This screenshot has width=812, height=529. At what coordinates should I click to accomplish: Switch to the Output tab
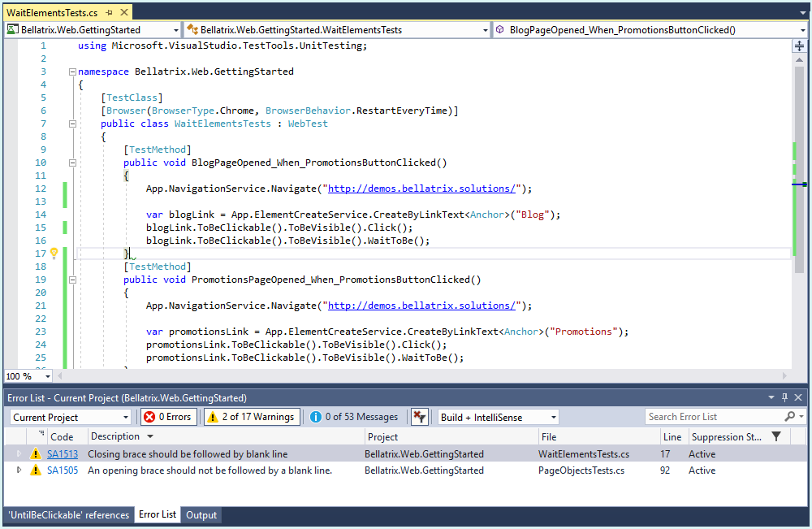pyautogui.click(x=201, y=515)
